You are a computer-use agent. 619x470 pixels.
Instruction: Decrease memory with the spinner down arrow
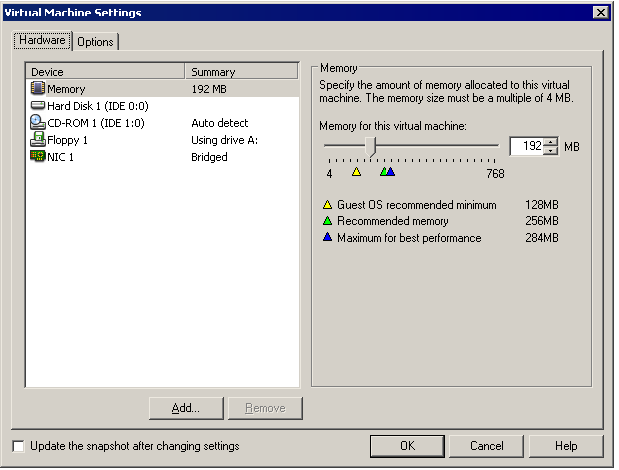550,151
